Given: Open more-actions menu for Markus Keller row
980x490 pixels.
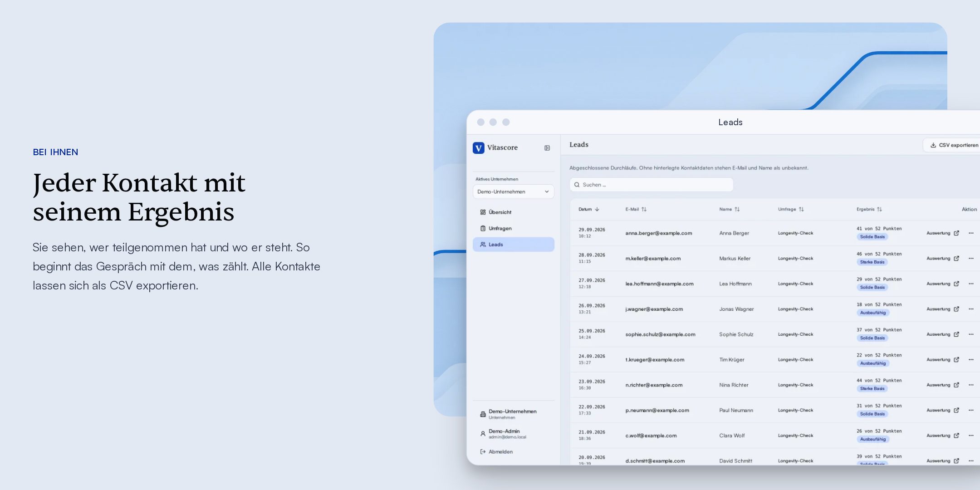Looking at the screenshot, I should click(x=971, y=259).
